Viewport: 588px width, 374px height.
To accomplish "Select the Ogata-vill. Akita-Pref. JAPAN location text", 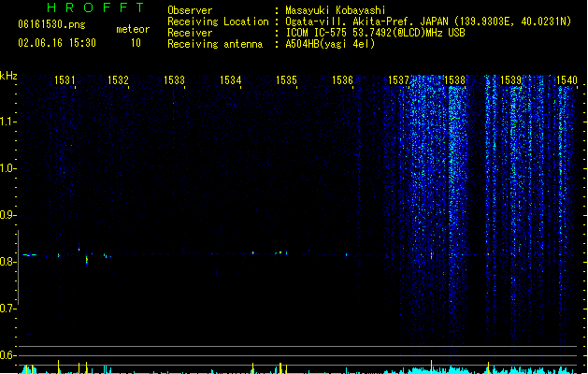I will click(x=428, y=22).
